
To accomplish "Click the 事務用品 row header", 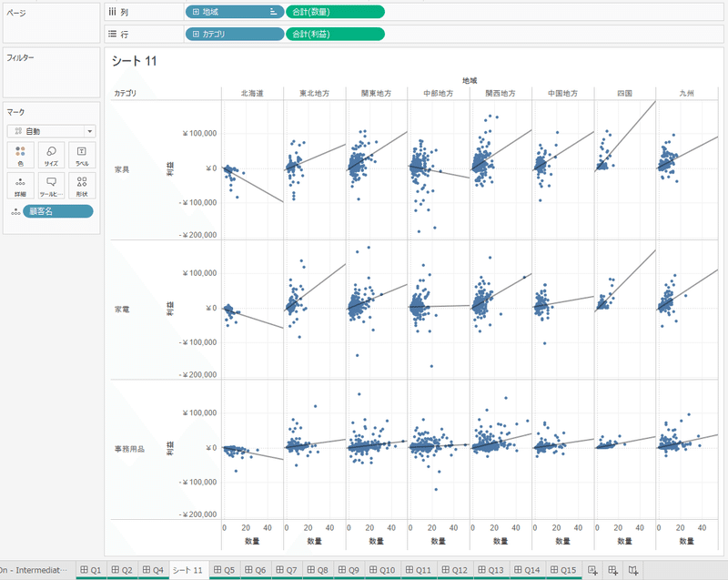I will [129, 449].
